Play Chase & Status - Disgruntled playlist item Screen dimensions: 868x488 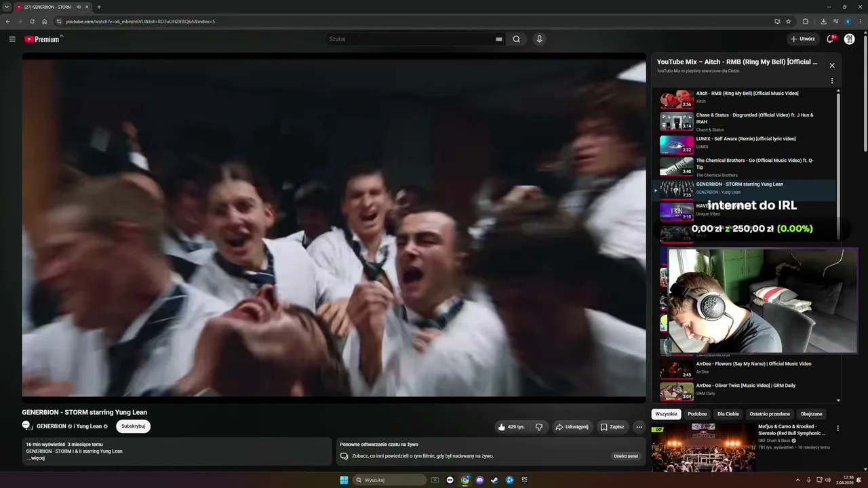tap(745, 122)
